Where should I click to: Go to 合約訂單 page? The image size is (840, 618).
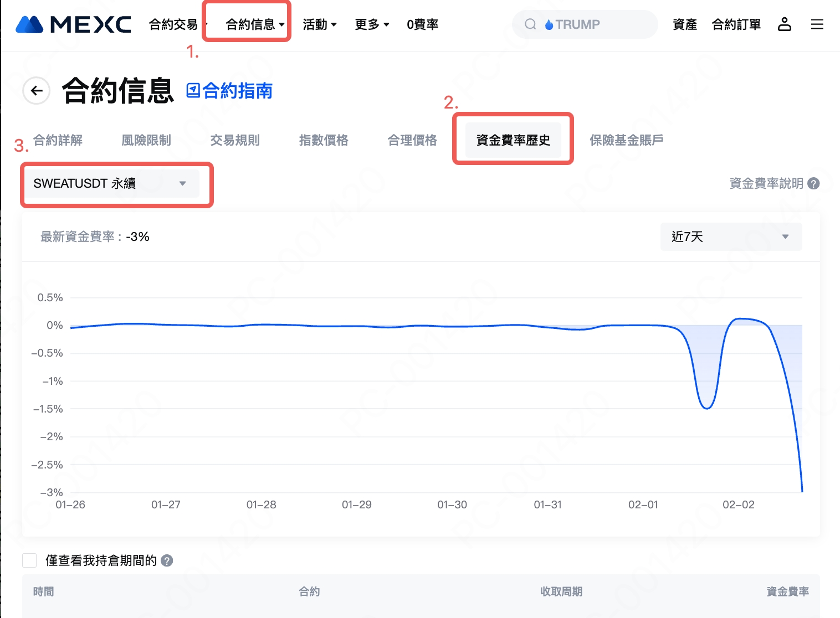click(736, 24)
